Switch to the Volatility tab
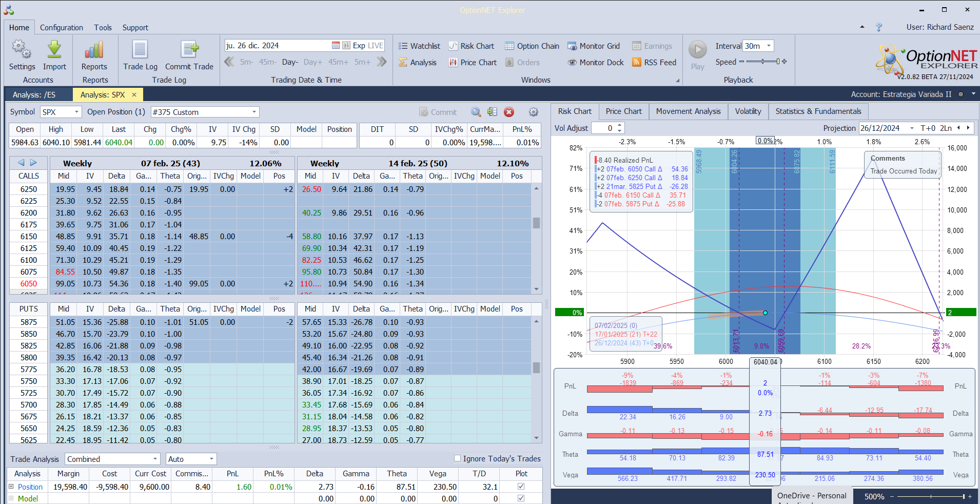This screenshot has width=980, height=504. (748, 111)
